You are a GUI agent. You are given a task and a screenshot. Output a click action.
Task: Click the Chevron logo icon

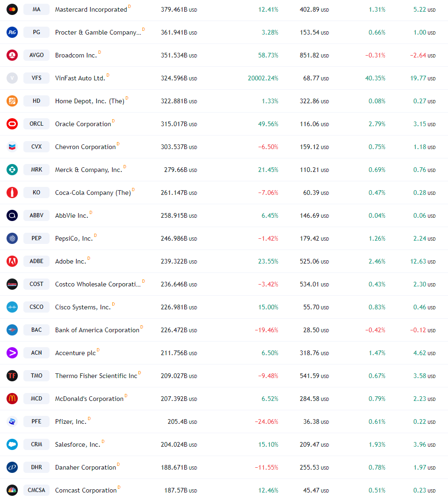12,147
